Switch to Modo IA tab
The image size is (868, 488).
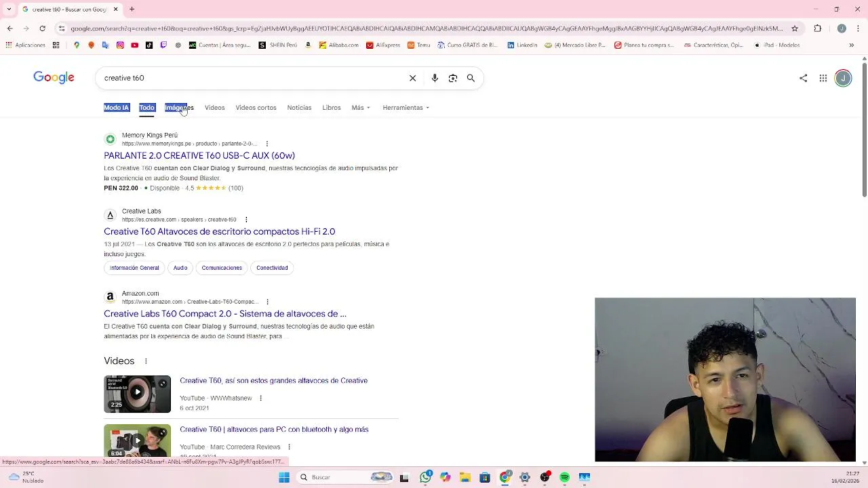(117, 108)
